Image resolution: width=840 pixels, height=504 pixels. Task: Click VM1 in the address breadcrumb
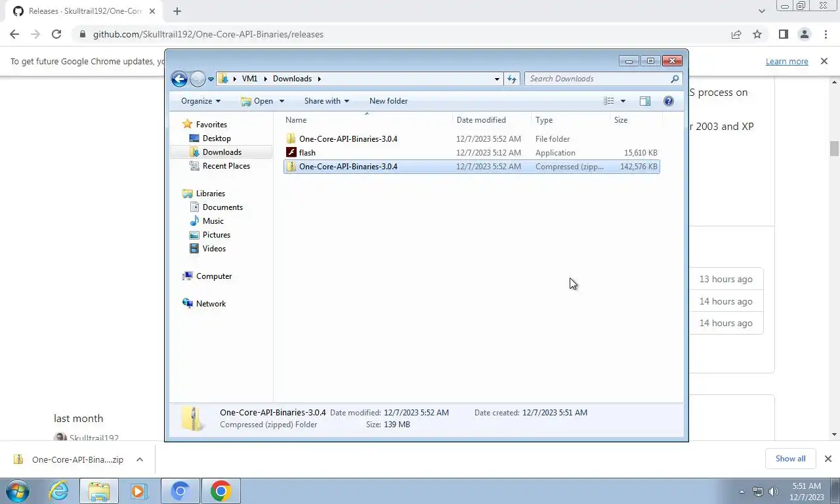(249, 79)
